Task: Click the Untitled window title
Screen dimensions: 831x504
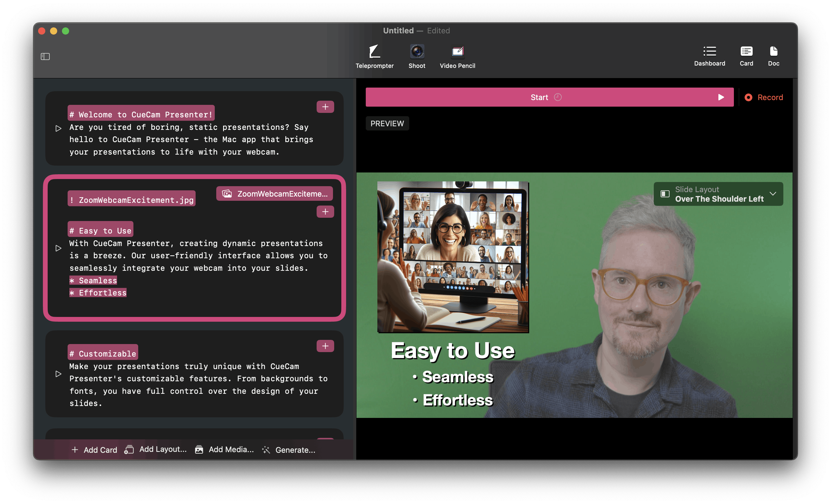Action: (398, 30)
